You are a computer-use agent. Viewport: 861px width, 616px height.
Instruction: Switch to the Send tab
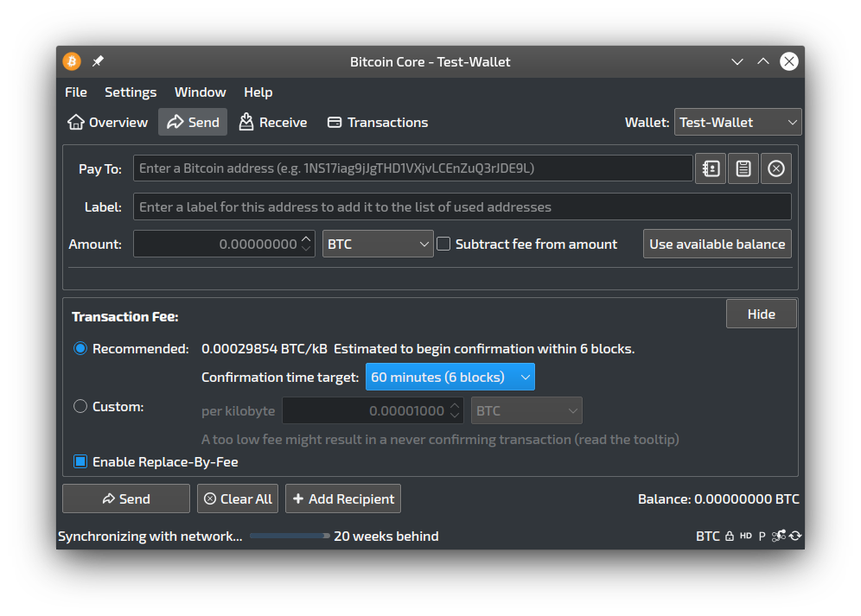193,122
